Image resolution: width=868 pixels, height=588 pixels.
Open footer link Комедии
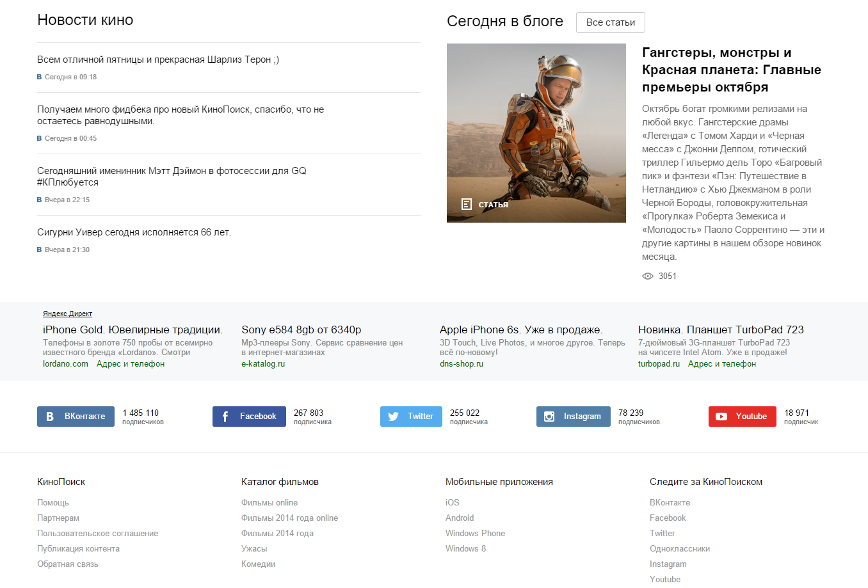point(258,564)
